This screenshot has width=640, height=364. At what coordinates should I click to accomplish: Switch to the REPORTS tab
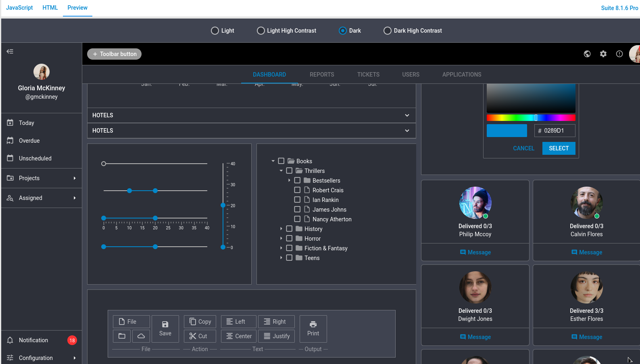tap(322, 75)
